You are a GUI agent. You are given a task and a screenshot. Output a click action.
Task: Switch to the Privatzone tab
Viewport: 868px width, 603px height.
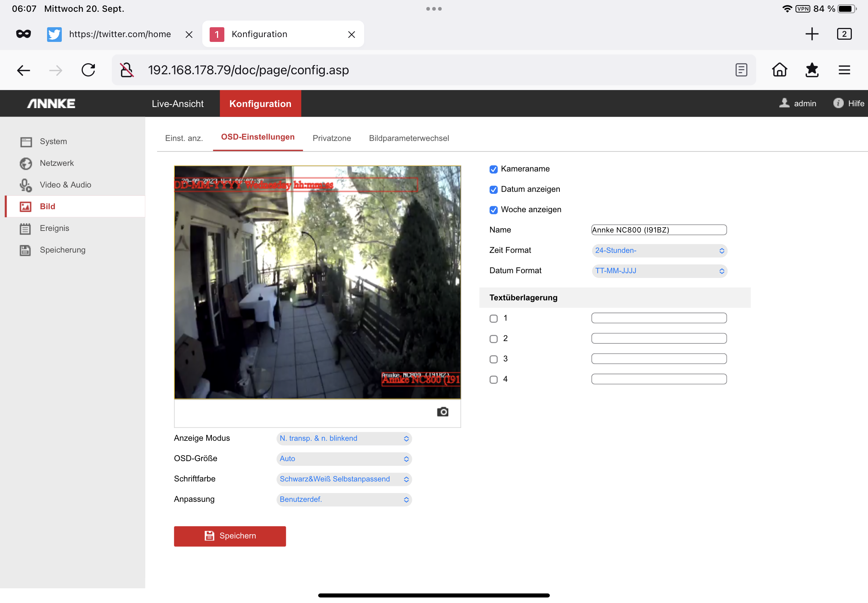point(331,138)
